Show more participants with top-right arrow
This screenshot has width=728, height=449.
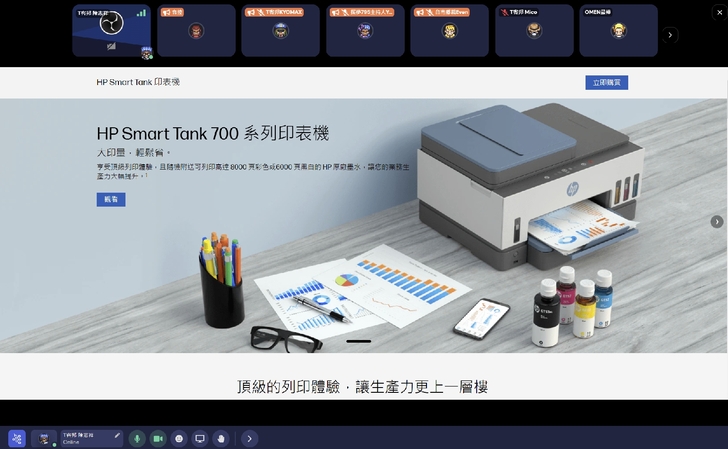(x=670, y=35)
